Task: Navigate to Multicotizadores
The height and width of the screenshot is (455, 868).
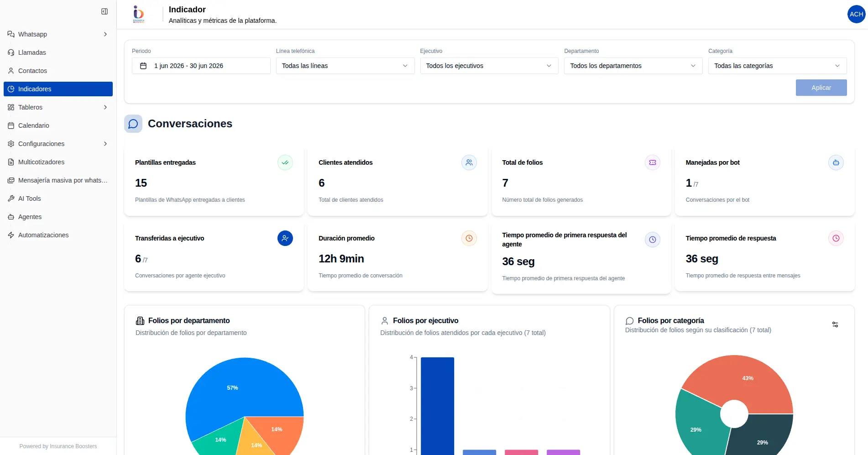Action: pos(58,162)
